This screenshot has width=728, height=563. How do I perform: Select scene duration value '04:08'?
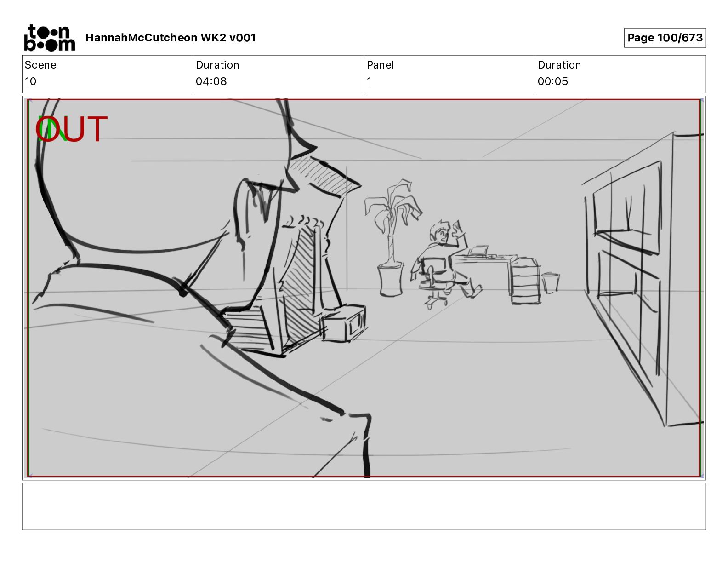(211, 81)
